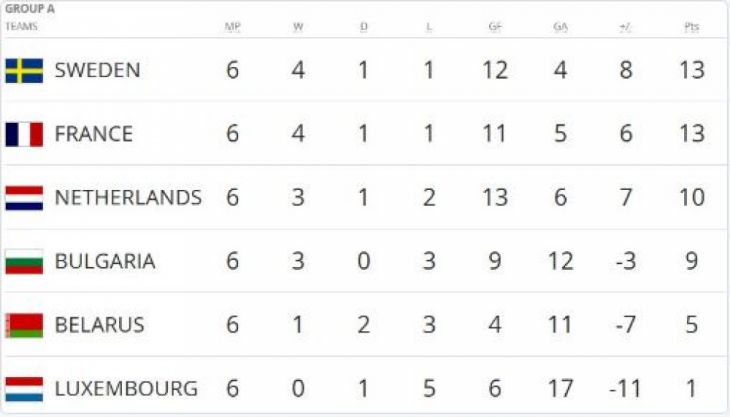This screenshot has height=417, width=730.
Task: Click the Bulgaria flag icon
Action: [24, 262]
